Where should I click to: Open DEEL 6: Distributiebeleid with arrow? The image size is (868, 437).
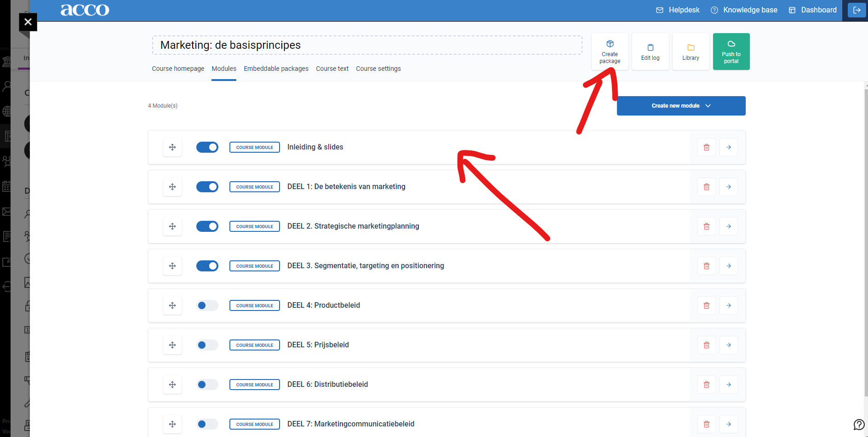[x=729, y=385]
